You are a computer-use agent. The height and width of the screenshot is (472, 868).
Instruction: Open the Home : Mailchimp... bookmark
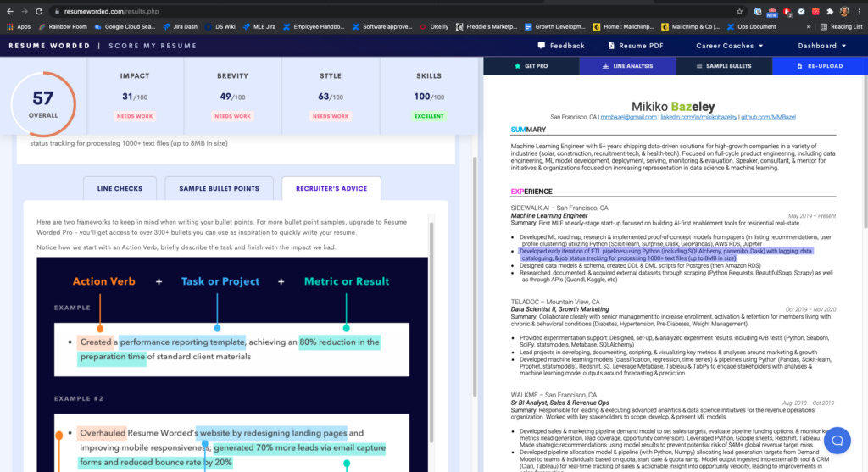[x=623, y=26]
